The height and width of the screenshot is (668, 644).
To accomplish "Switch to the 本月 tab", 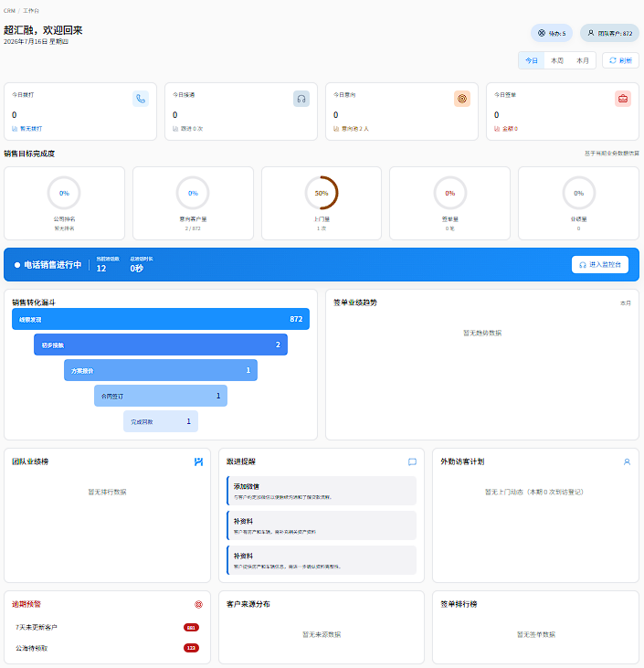I will pyautogui.click(x=582, y=60).
